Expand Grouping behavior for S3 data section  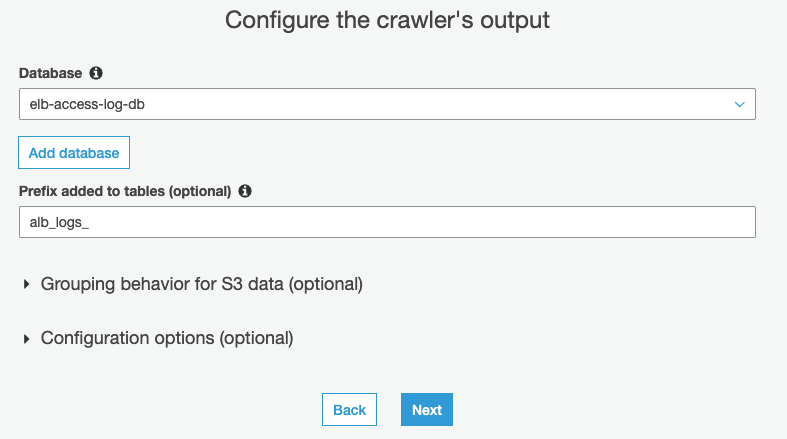(200, 285)
